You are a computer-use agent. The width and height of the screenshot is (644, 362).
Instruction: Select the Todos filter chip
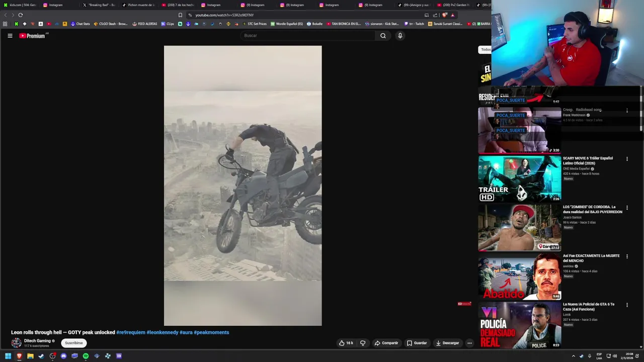click(x=485, y=49)
